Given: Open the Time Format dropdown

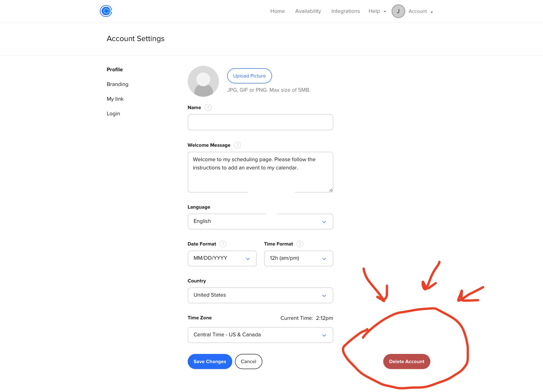Looking at the screenshot, I should click(298, 258).
